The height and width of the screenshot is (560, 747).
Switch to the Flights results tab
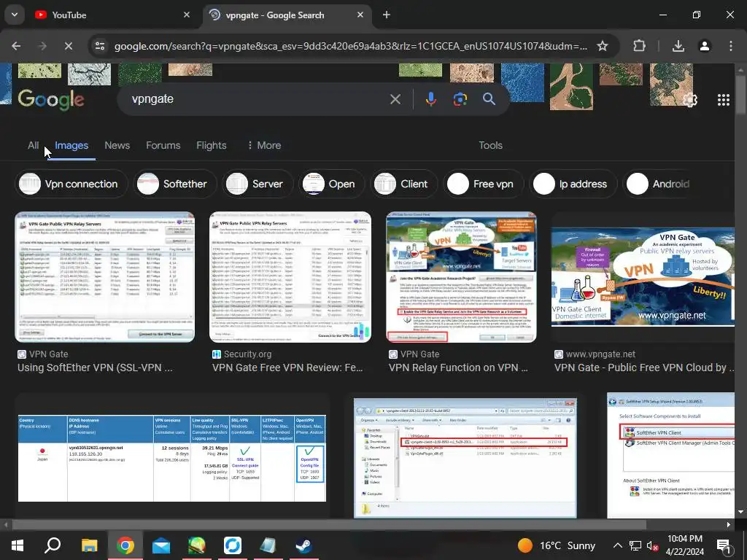[x=212, y=145]
